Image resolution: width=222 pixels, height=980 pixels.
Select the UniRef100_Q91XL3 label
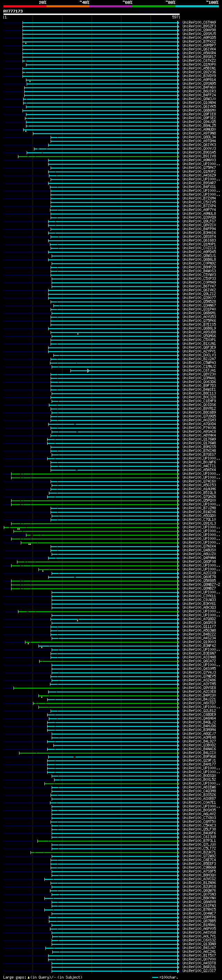pos(199,523)
